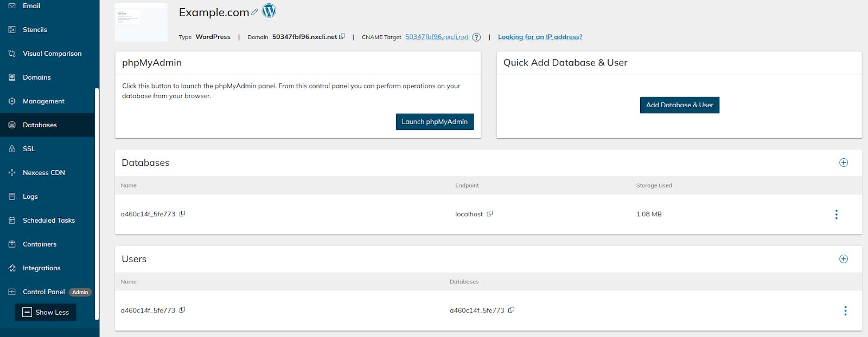Open CNAME Target help question mark
This screenshot has width=868, height=337.
click(x=476, y=37)
